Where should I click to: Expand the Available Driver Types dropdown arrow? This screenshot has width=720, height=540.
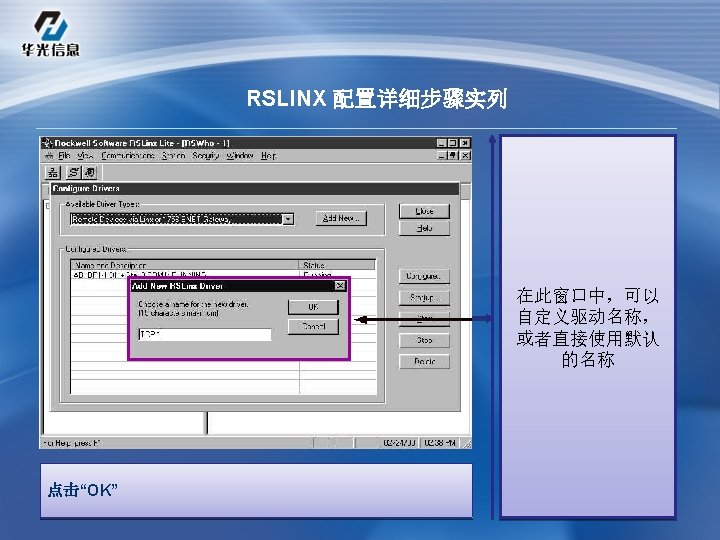[288, 219]
